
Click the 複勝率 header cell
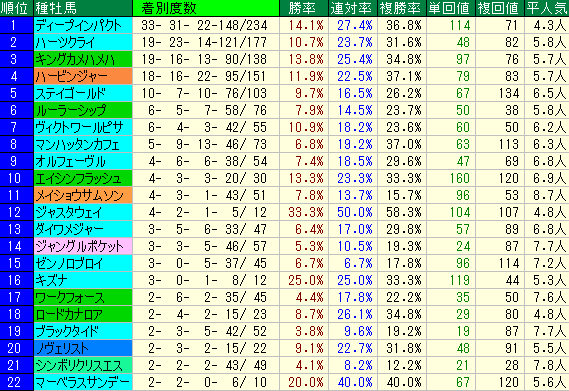(402, 8)
